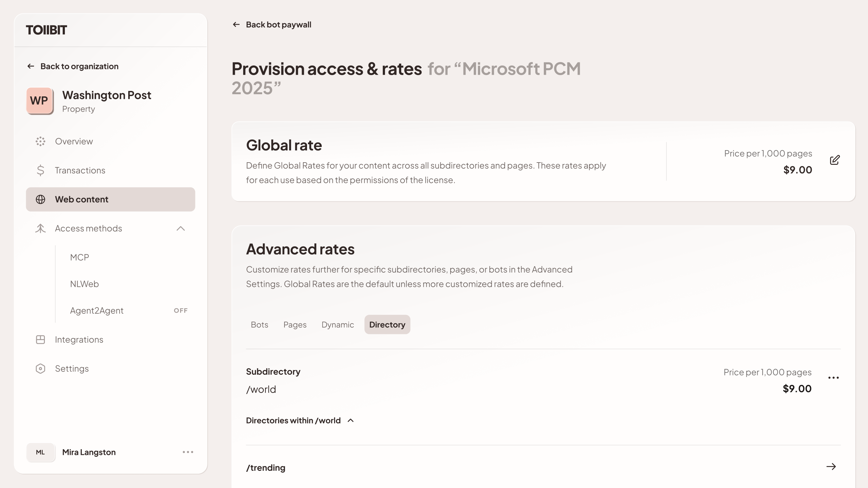Click the arrow icon next to /trending
Viewport: 868px width, 488px height.
point(831,466)
